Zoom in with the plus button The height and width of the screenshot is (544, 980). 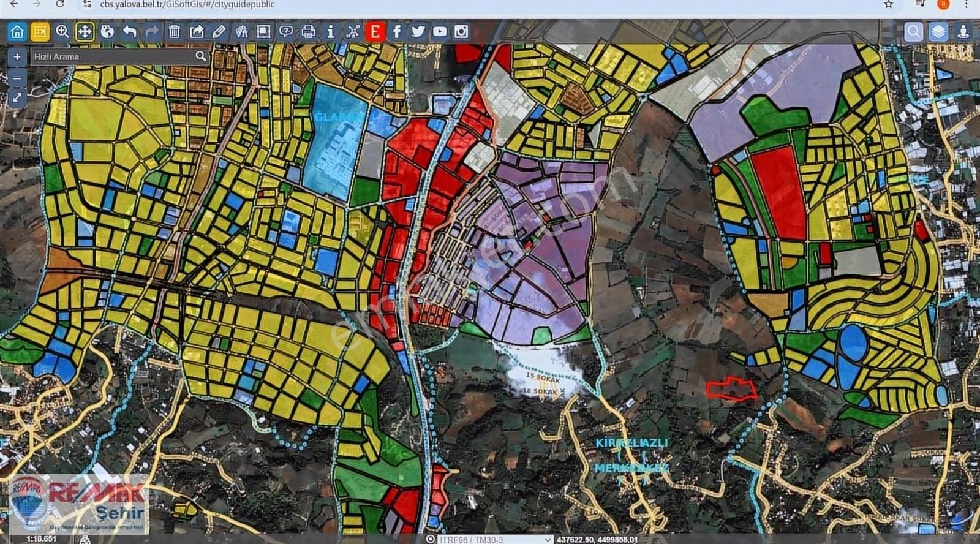pos(17,57)
